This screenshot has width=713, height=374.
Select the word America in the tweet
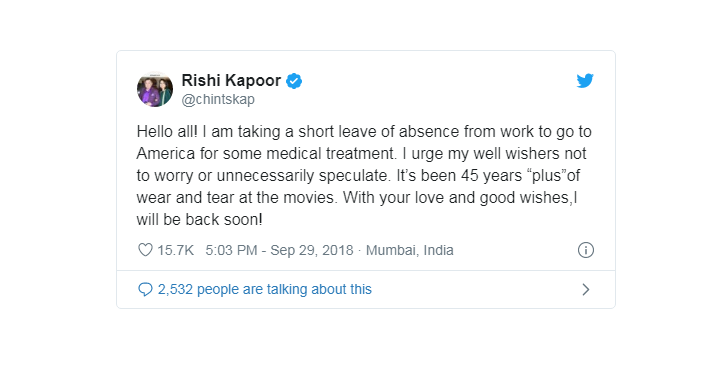coord(166,153)
